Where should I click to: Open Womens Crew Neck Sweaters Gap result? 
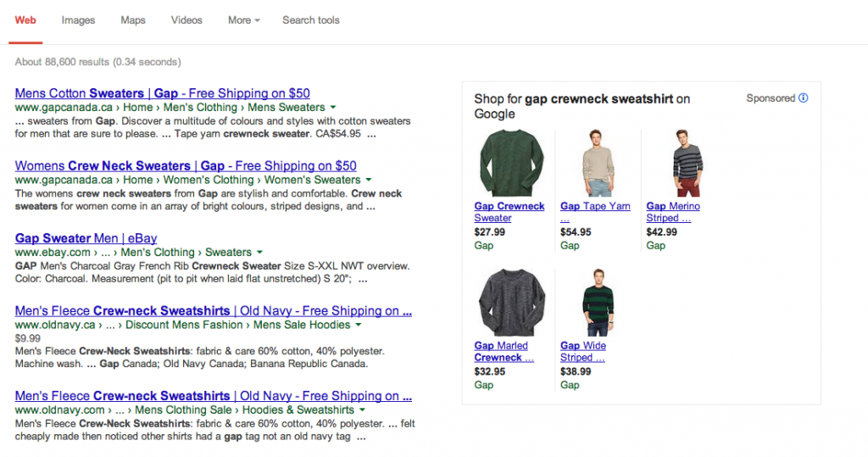186,165
